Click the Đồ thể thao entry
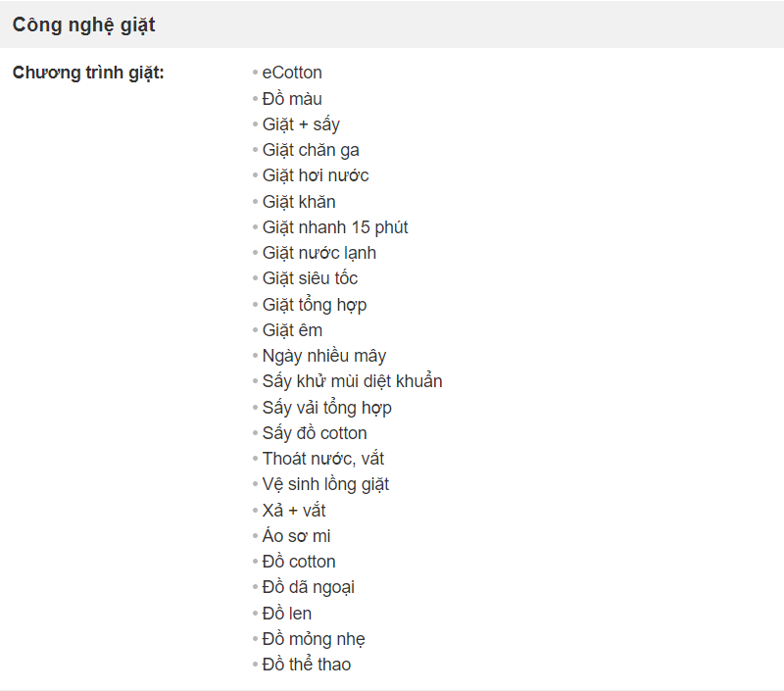 307,665
